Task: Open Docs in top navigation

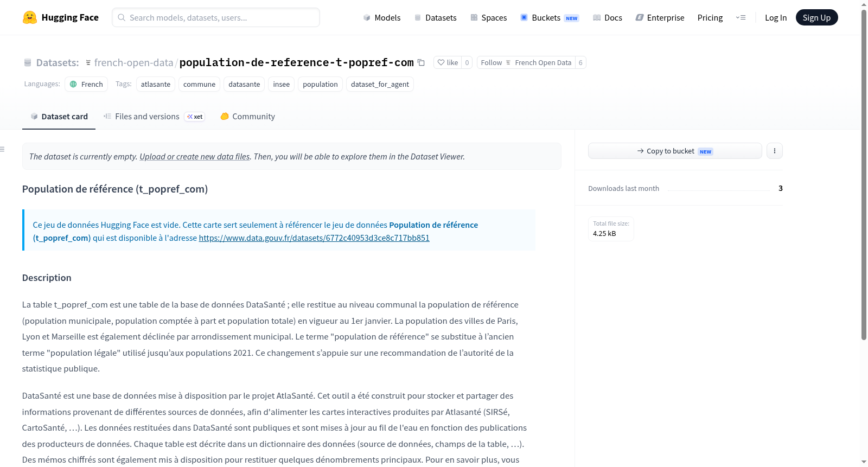Action: (x=608, y=17)
